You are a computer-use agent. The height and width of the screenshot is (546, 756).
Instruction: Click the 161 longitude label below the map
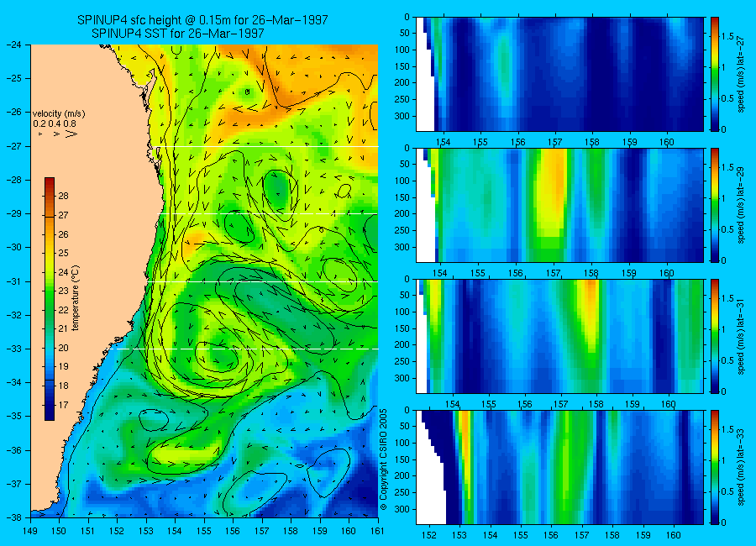pyautogui.click(x=377, y=531)
